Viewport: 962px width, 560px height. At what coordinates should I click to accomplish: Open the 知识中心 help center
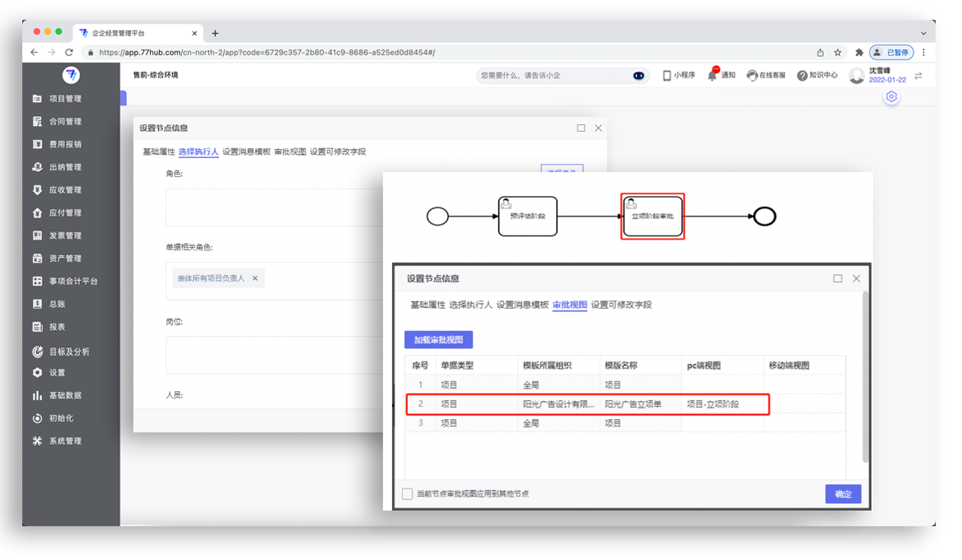point(802,75)
